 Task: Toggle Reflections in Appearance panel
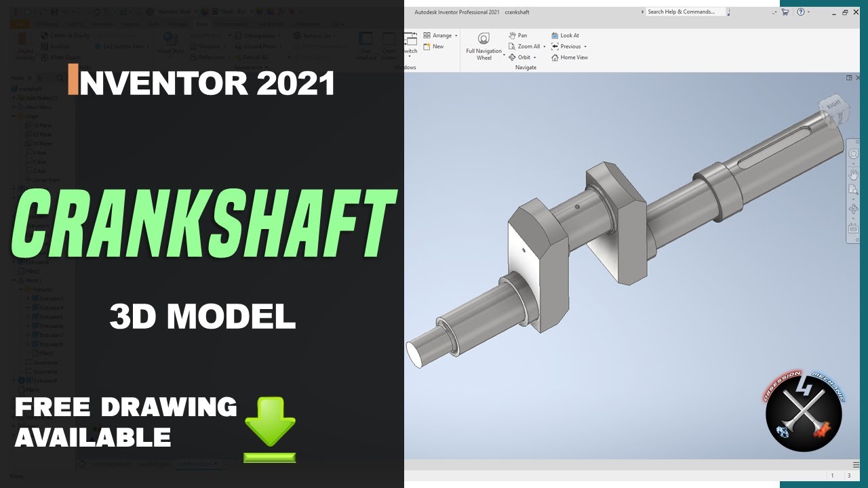click(208, 57)
